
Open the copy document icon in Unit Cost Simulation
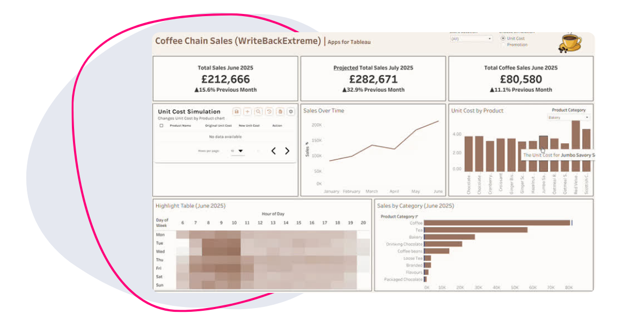click(x=280, y=112)
